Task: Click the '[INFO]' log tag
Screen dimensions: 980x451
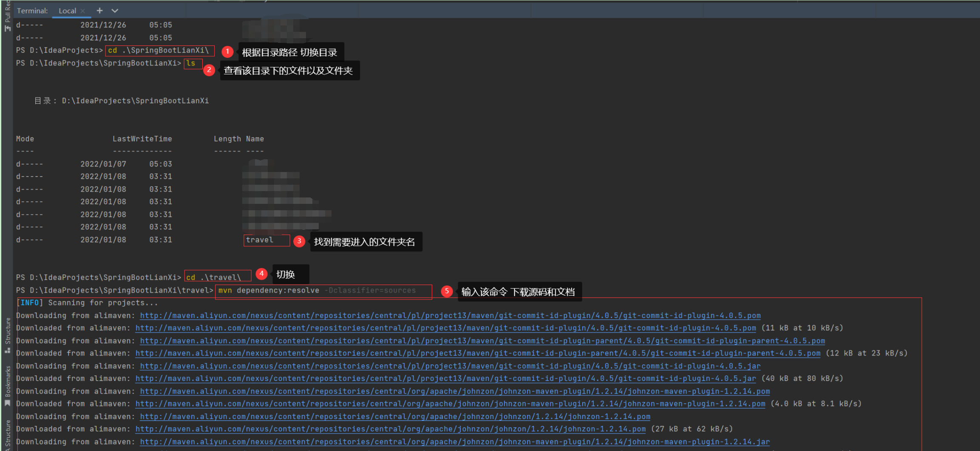Action: [30, 302]
